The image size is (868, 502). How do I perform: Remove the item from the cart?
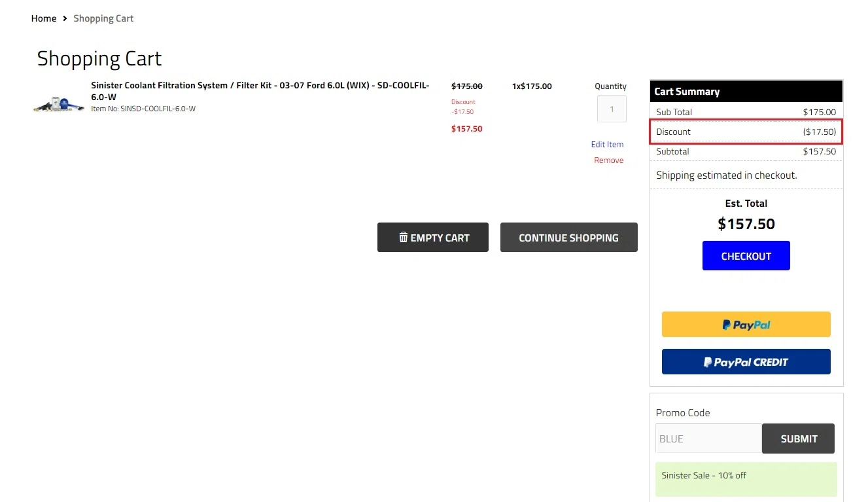[x=608, y=160]
